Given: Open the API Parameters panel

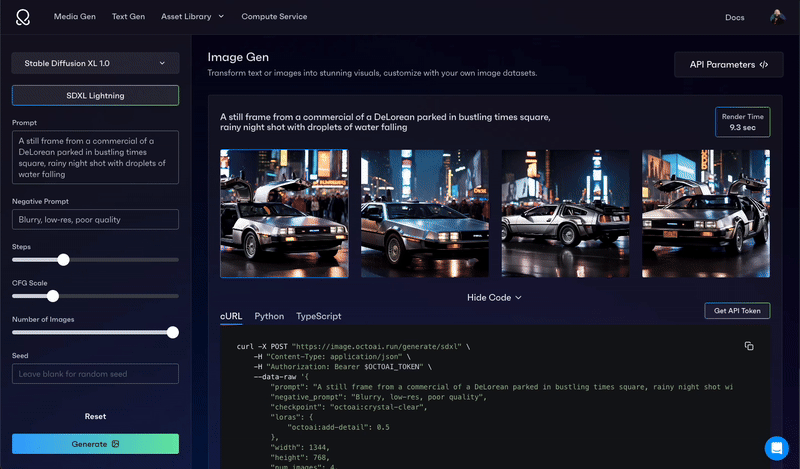Looking at the screenshot, I should point(729,65).
